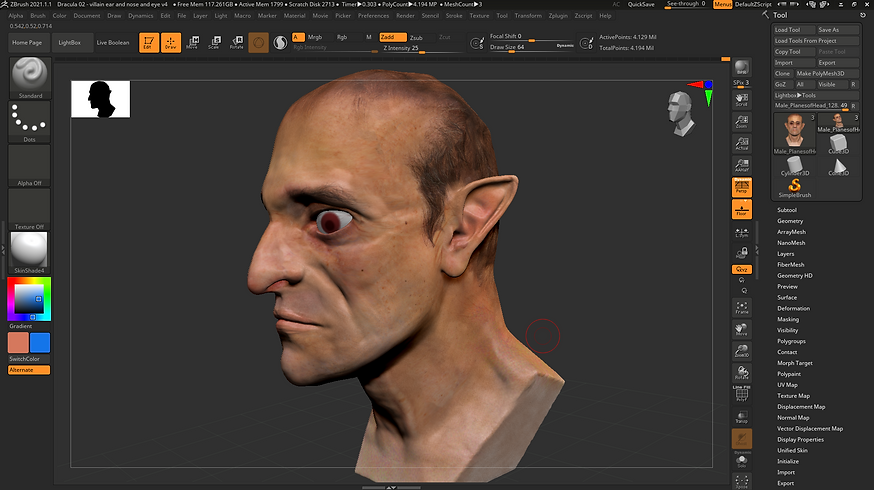Open the Standard brush picker
This screenshot has width=874, height=490.
(x=30, y=77)
